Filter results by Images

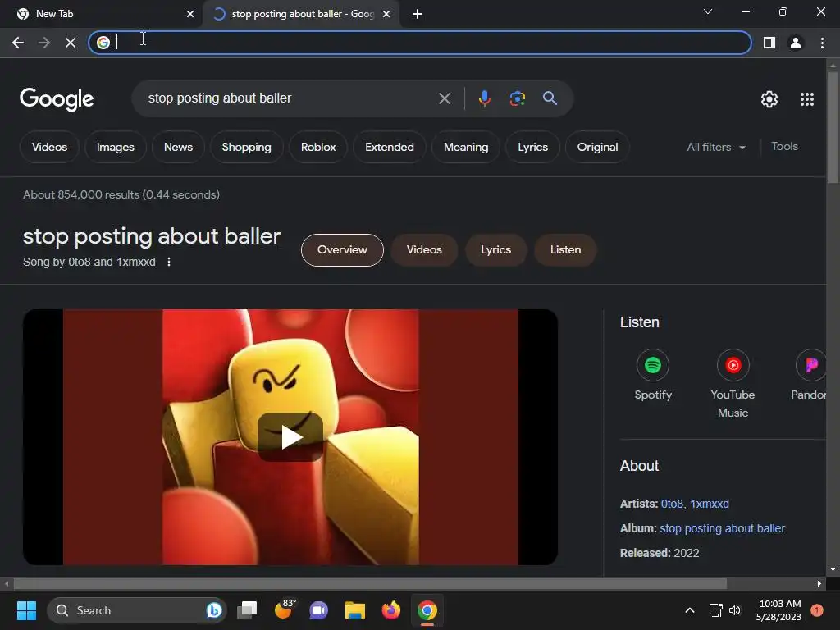pos(115,147)
